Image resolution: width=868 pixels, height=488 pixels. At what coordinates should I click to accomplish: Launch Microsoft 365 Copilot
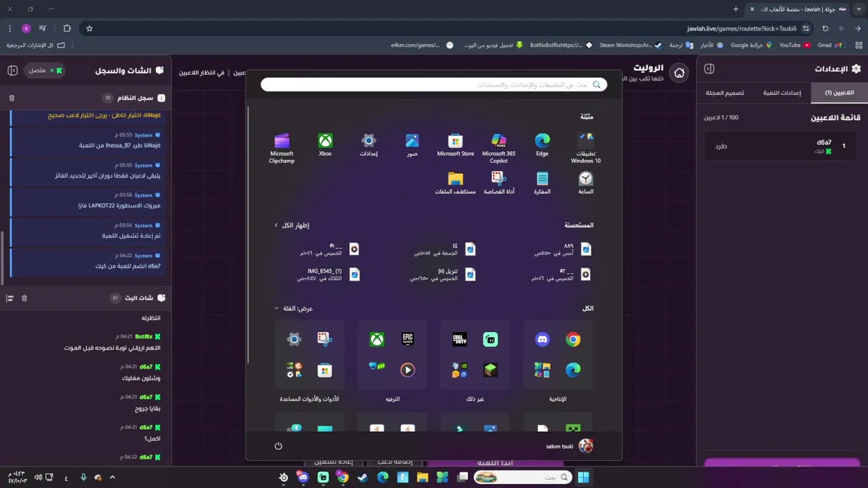pos(498,148)
